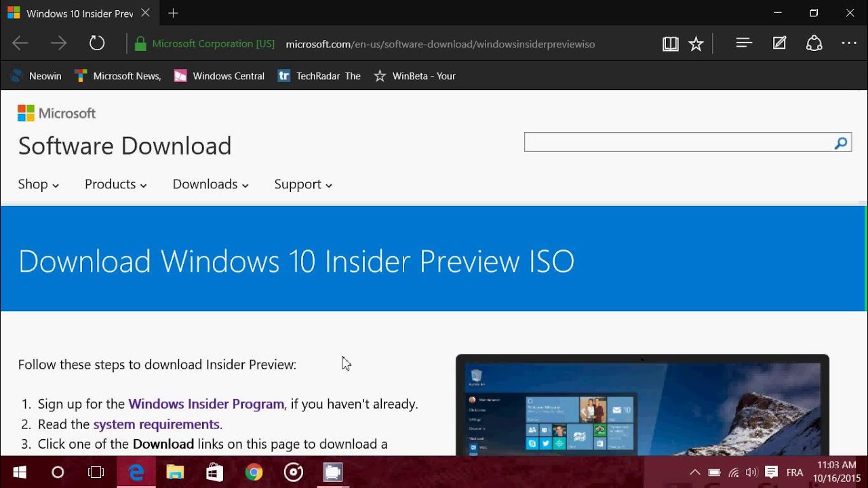Screen dimensions: 868x488
Task: Click the forward navigation arrow
Action: [x=59, y=44]
